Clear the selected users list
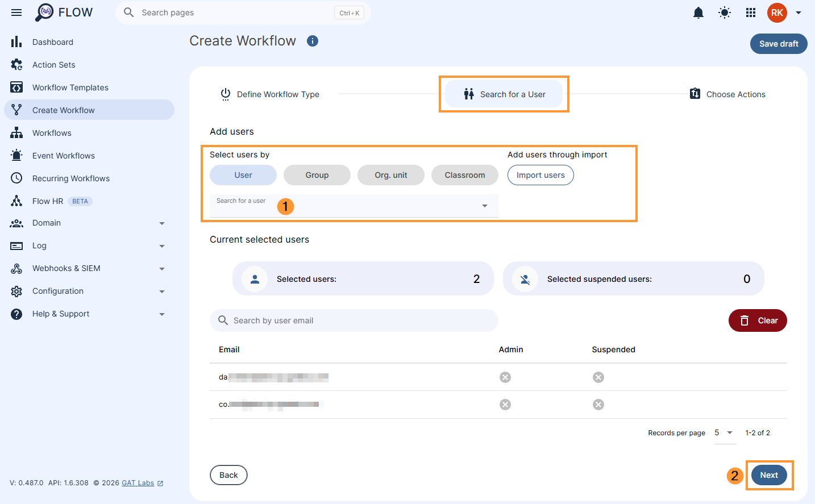 [x=758, y=320]
